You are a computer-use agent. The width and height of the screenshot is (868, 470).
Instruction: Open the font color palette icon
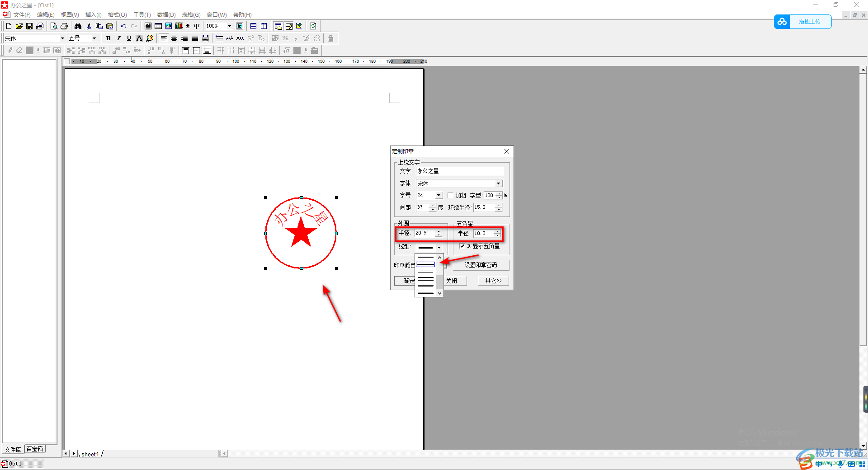pos(150,38)
